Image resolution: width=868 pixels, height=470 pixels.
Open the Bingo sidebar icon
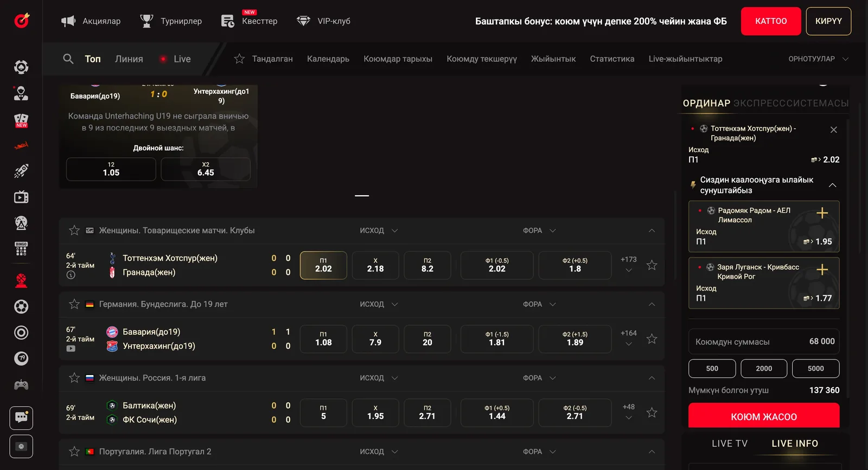(21, 249)
